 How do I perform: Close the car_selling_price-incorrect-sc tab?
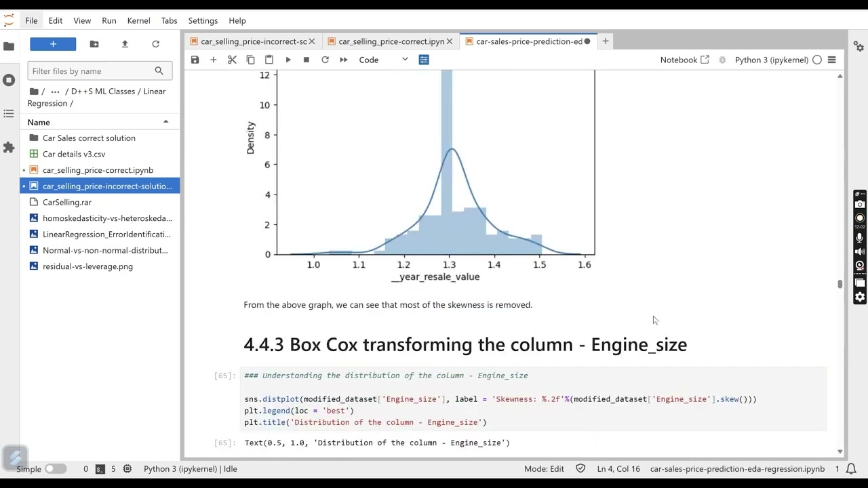pyautogui.click(x=312, y=41)
